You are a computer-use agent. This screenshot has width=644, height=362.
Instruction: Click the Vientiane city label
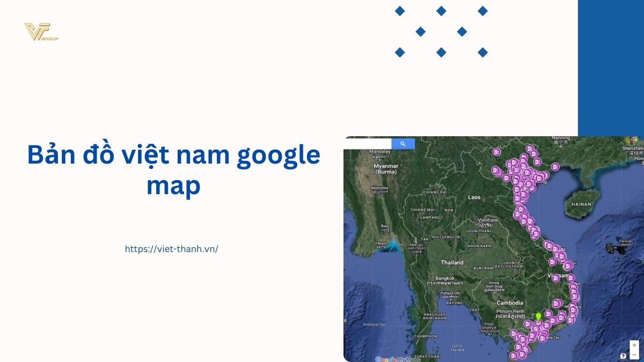click(x=488, y=220)
